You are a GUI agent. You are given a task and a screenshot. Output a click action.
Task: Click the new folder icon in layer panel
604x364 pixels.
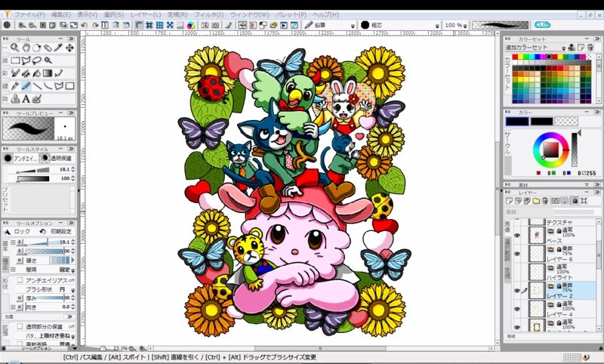pos(536,201)
